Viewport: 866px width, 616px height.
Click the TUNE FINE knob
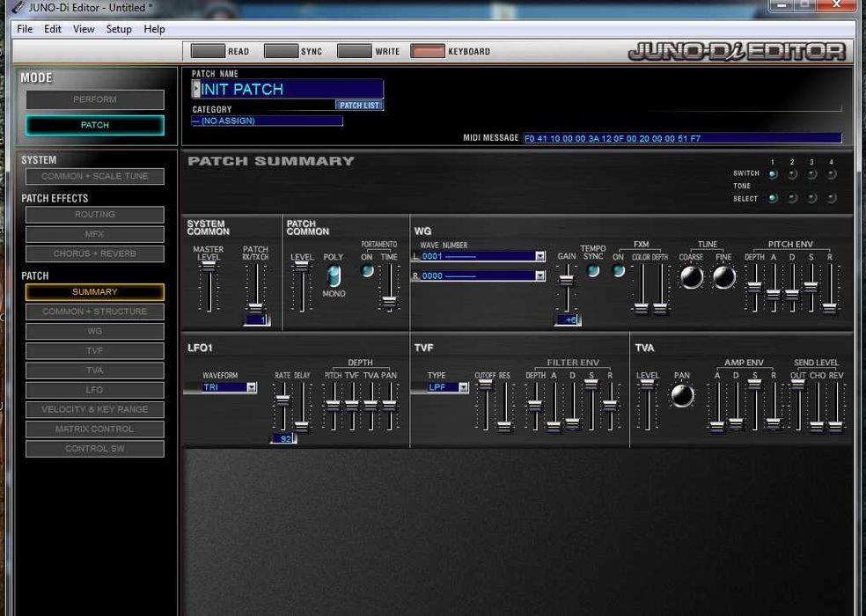point(724,277)
